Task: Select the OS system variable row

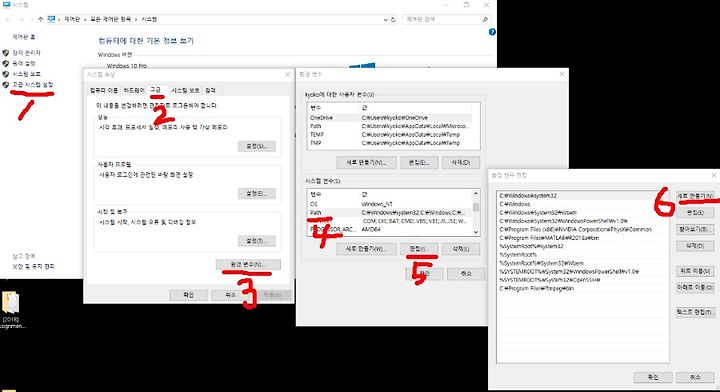Action: [x=390, y=204]
